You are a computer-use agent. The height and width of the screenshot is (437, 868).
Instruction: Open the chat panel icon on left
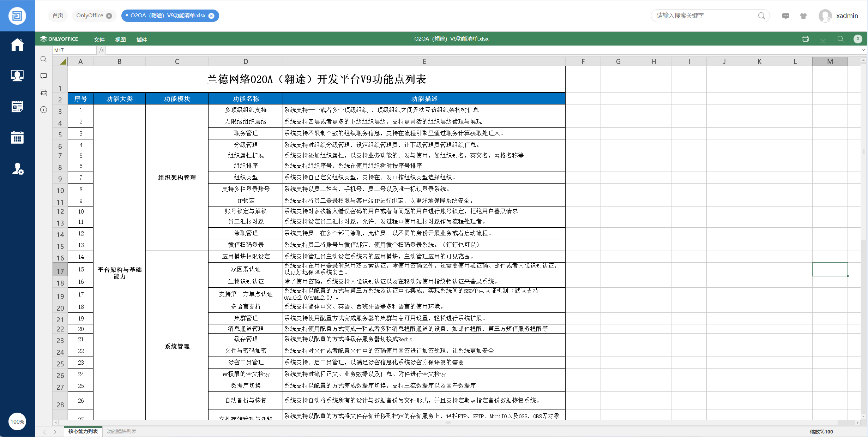coord(43,92)
